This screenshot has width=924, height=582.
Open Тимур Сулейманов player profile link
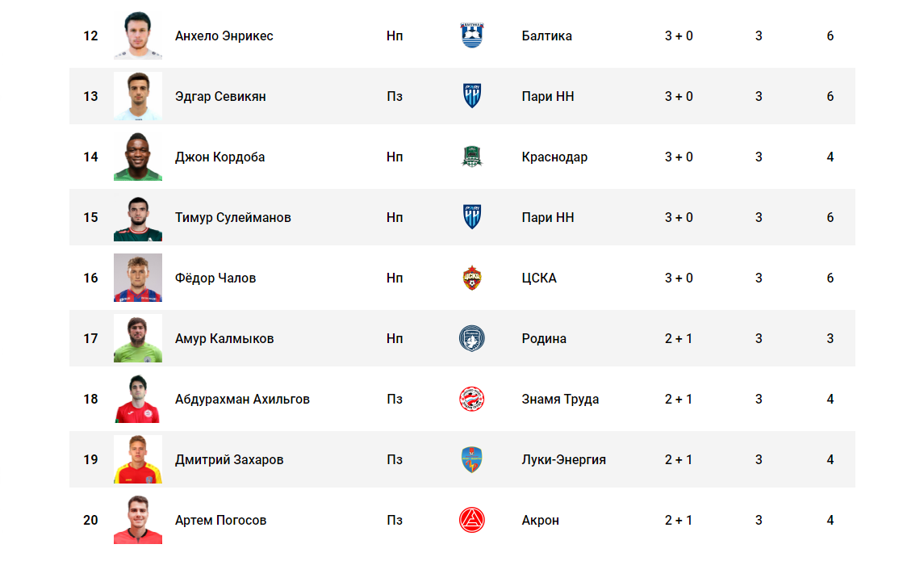pyautogui.click(x=232, y=218)
